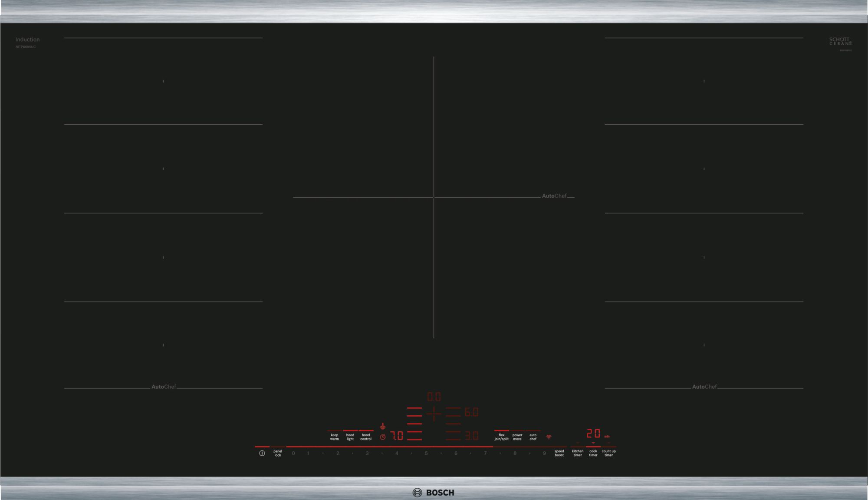Image resolution: width=868 pixels, height=500 pixels.
Task: Toggle the keep warm function
Action: [334, 437]
